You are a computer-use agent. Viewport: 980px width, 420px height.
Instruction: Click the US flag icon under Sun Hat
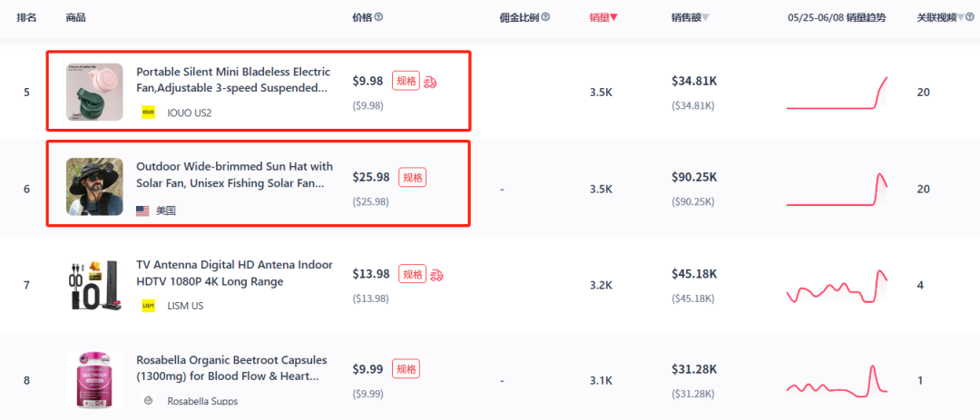142,210
